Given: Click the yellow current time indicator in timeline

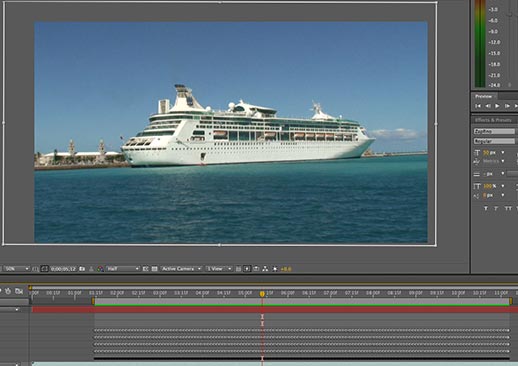Looking at the screenshot, I should pyautogui.click(x=262, y=294).
